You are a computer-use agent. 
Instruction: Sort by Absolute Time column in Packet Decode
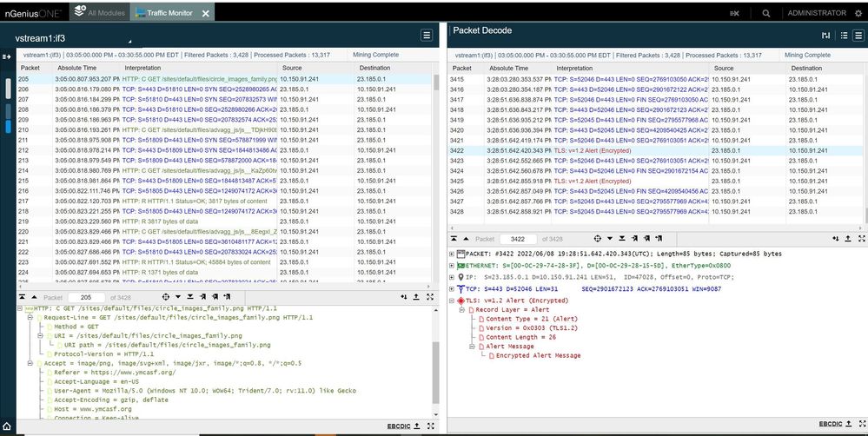(508, 68)
